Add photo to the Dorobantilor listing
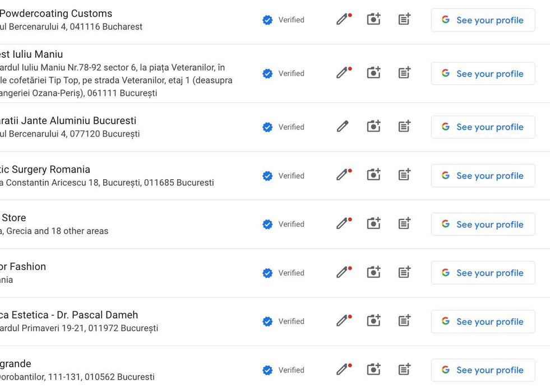The height and width of the screenshot is (392, 550). [x=373, y=370]
